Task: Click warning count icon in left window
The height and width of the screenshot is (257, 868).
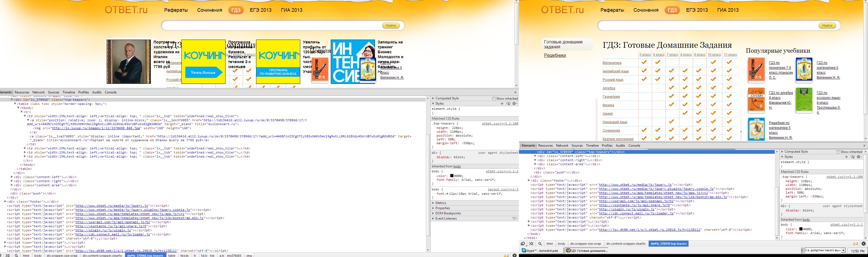Action: (506, 255)
